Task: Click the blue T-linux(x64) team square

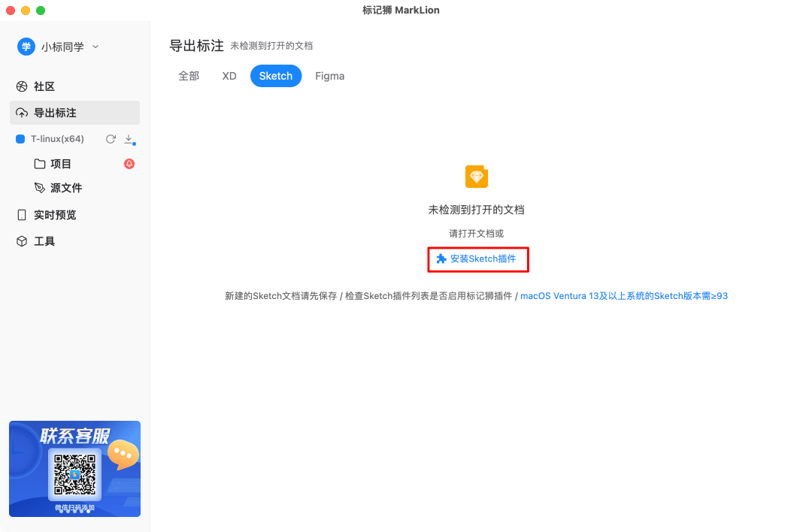Action: pyautogui.click(x=20, y=139)
